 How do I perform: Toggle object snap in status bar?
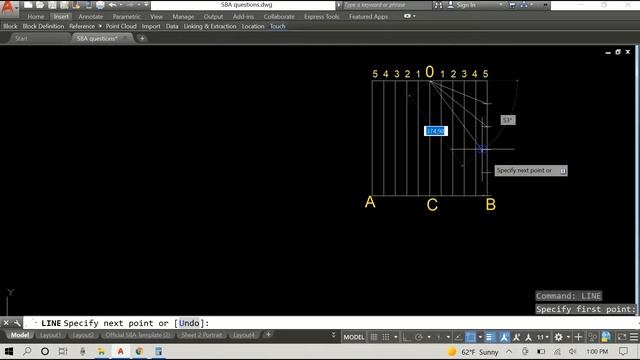470,337
